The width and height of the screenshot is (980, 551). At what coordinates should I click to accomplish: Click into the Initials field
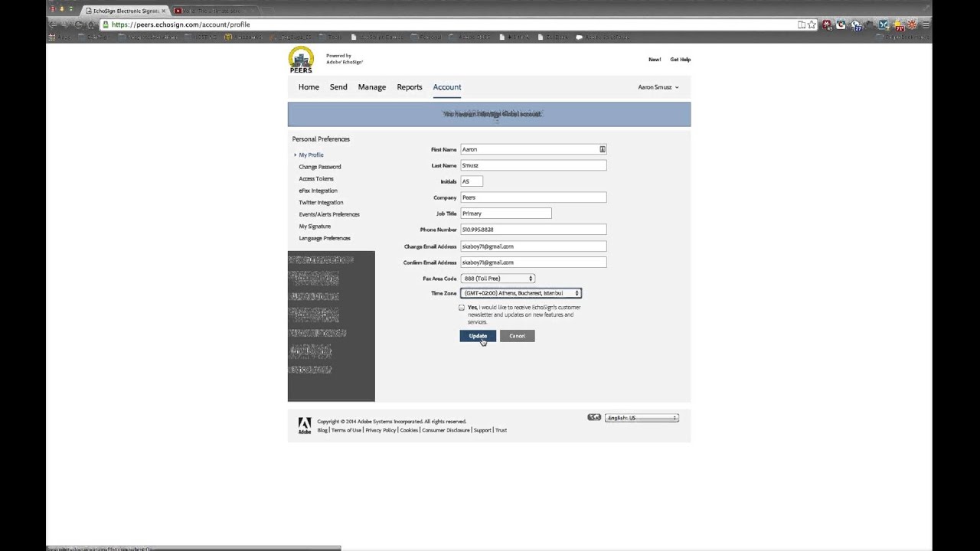[471, 181]
